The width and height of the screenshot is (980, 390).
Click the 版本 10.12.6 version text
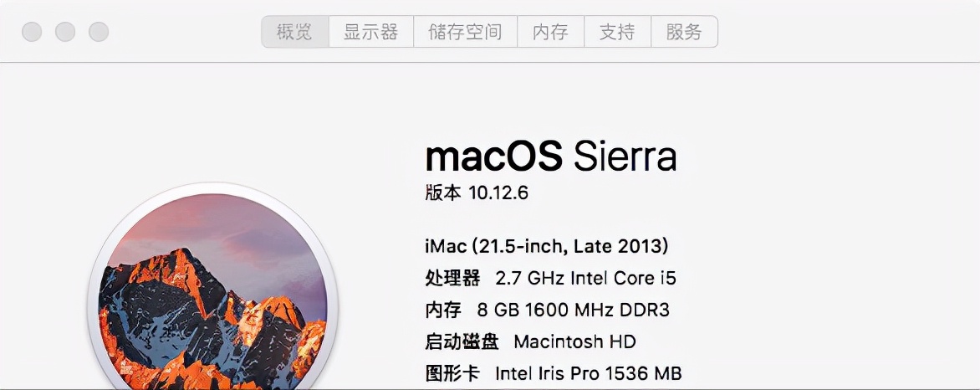point(477,192)
